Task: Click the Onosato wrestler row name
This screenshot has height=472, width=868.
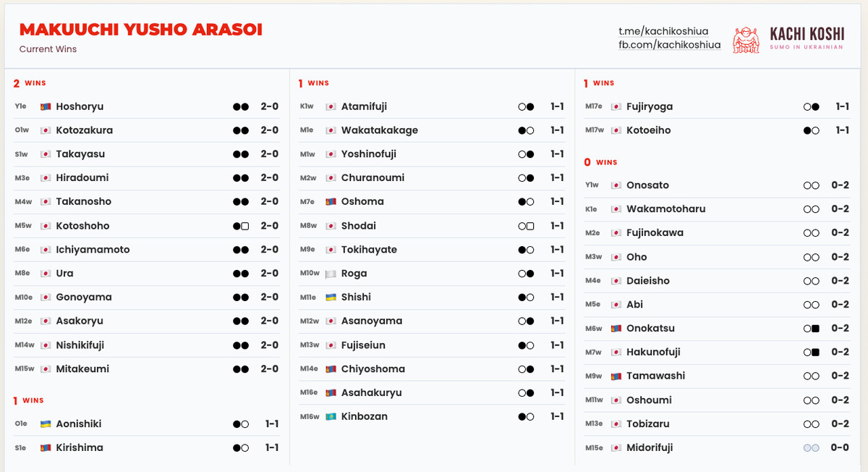Action: point(647,185)
